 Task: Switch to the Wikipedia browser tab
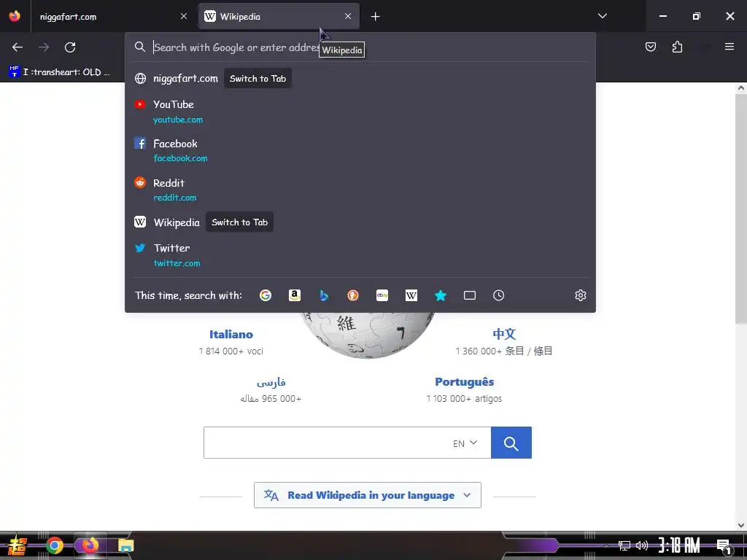[279, 16]
